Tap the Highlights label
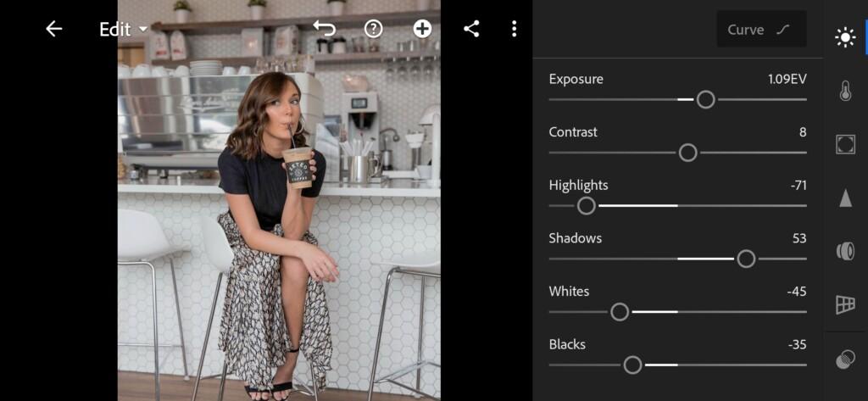The width and height of the screenshot is (868, 401). click(578, 185)
